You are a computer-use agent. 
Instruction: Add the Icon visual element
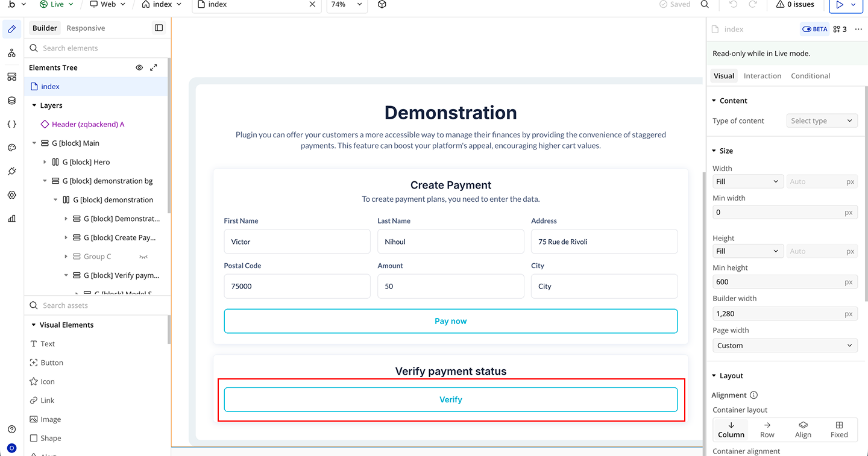click(x=42, y=381)
